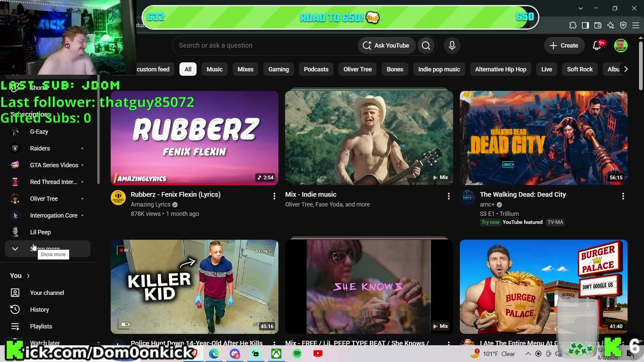The image size is (644, 362).
Task: Show hidden system tray icons
Action: click(528, 354)
